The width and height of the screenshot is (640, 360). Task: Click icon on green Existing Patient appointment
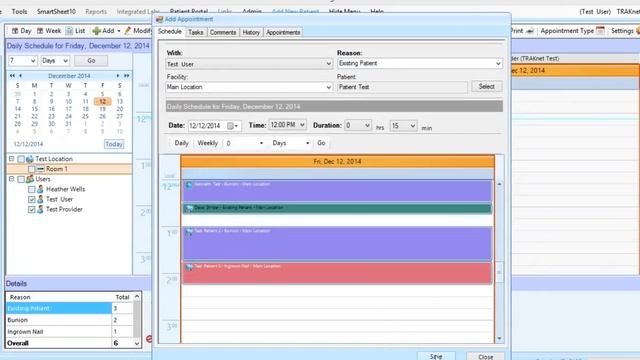(189, 208)
